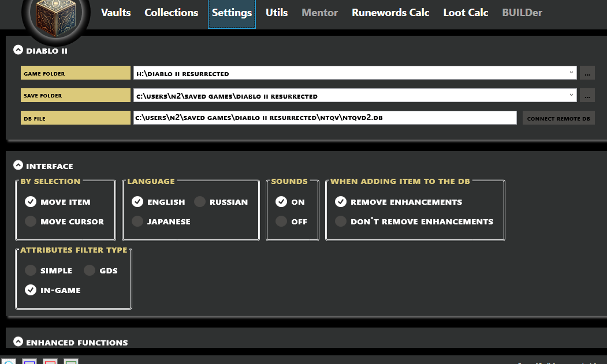Image resolution: width=607 pixels, height=364 pixels.
Task: Switch to the Collections tab
Action: tap(171, 13)
